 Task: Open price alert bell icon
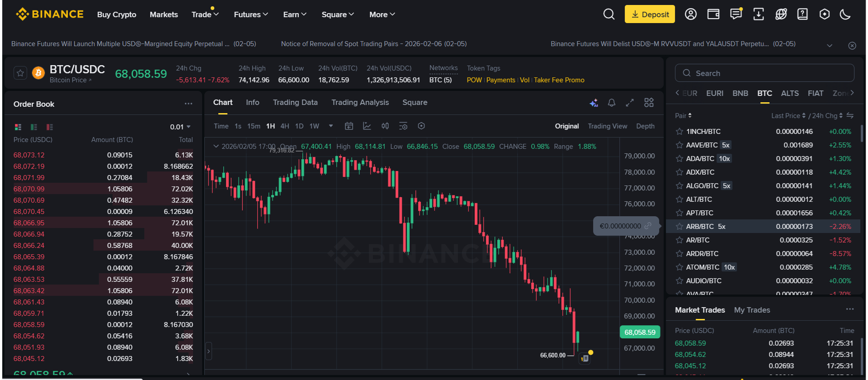(x=611, y=103)
